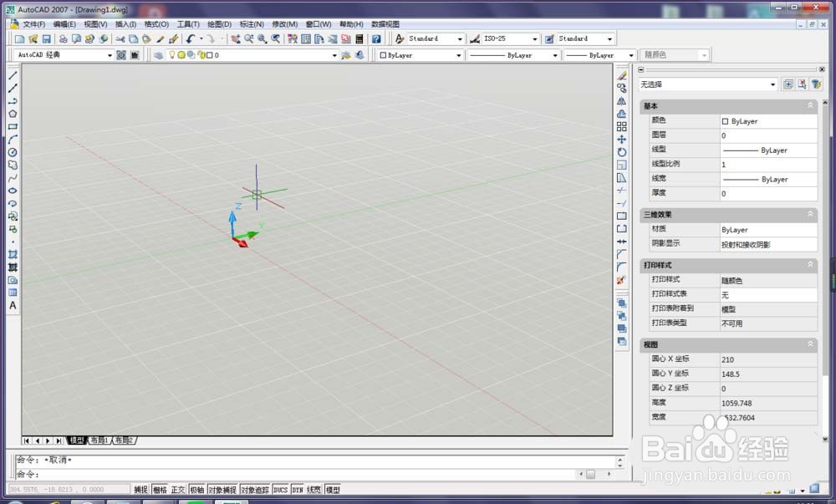Open the 无选择 selection dropdown in properties

772,84
